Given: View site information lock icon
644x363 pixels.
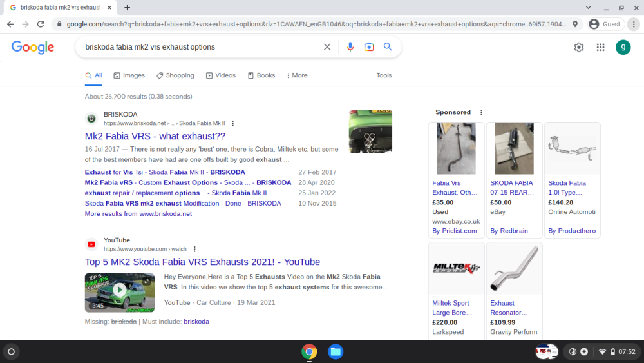Looking at the screenshot, I should [x=59, y=25].
